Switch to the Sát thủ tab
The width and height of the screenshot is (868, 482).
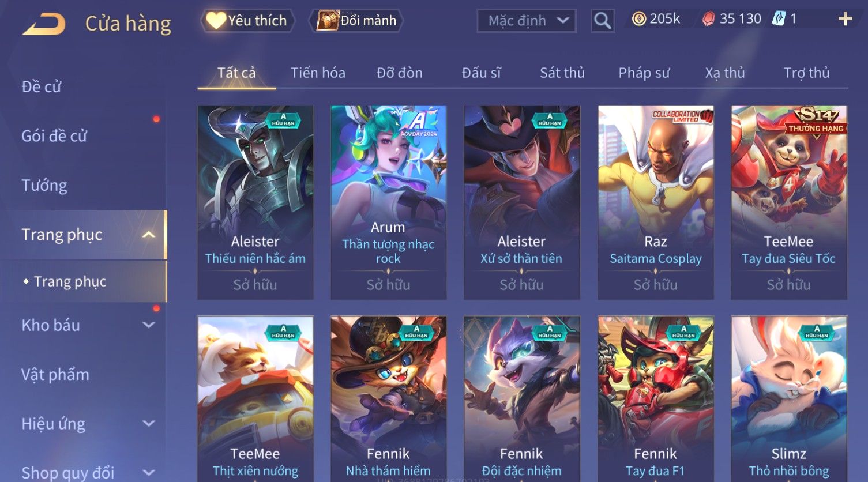click(562, 73)
